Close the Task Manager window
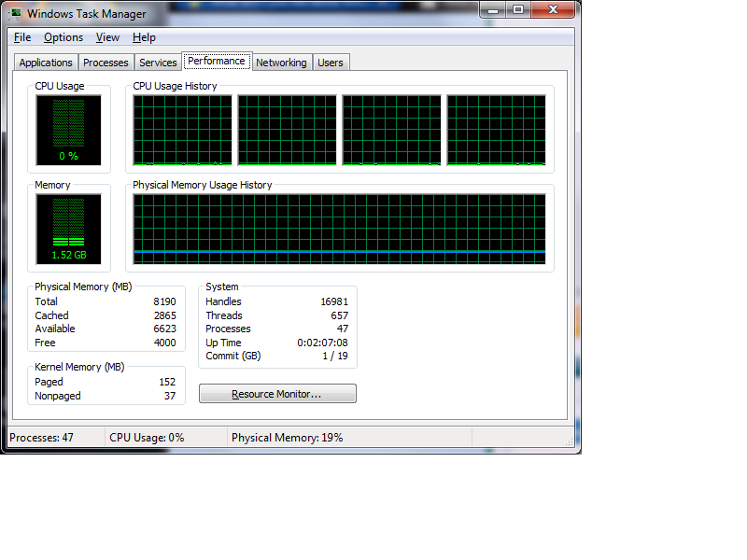 (553, 9)
